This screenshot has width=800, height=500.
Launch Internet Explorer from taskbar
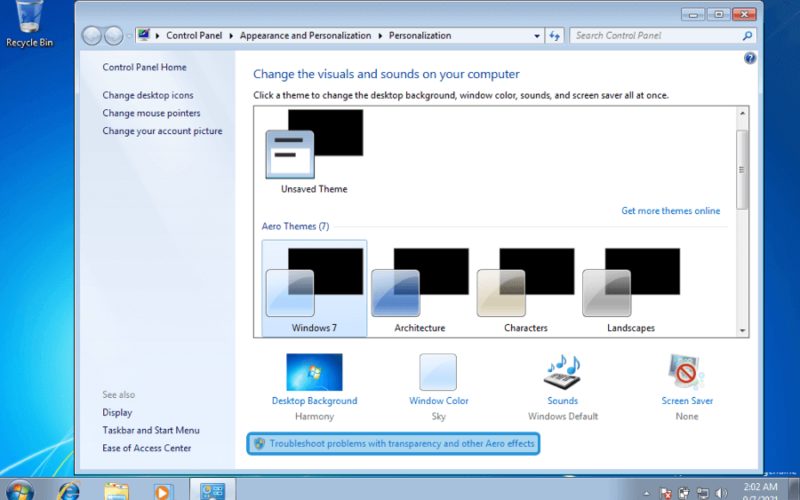[x=68, y=491]
